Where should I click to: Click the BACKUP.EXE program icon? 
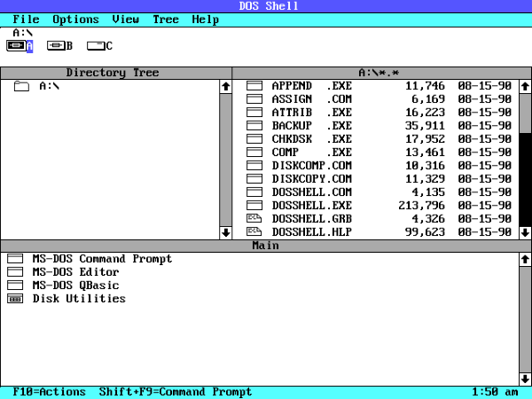[254, 126]
